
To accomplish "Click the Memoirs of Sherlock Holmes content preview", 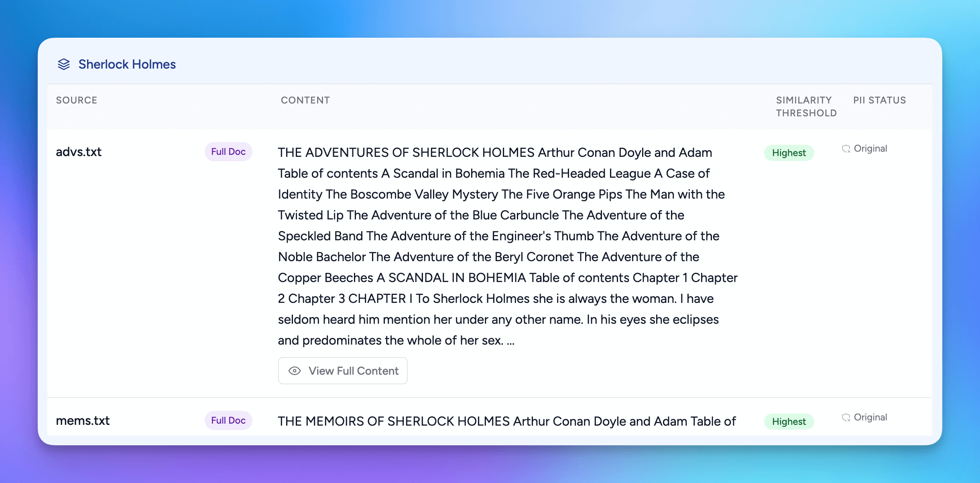I will click(x=507, y=421).
